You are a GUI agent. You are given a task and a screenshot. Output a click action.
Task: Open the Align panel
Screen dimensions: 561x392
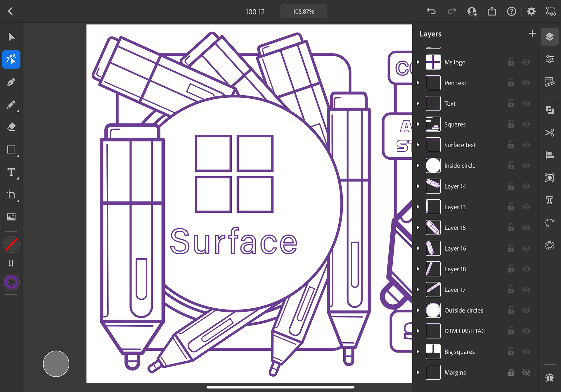pyautogui.click(x=550, y=155)
